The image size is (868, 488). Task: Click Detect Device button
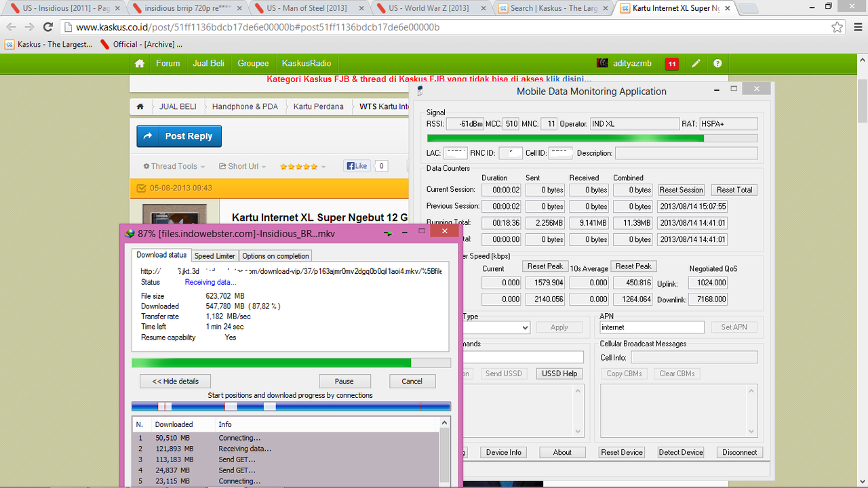[x=681, y=452]
